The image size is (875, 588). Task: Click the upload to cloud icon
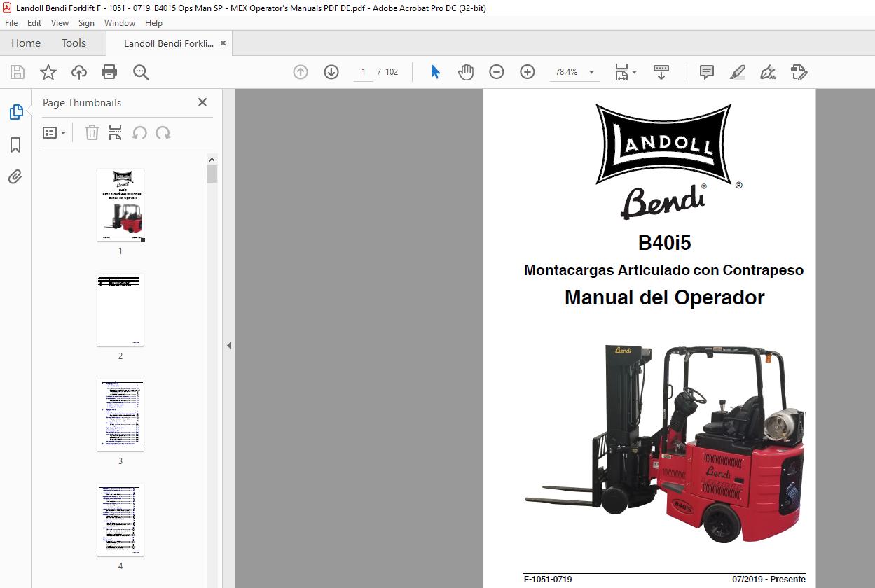click(x=79, y=72)
